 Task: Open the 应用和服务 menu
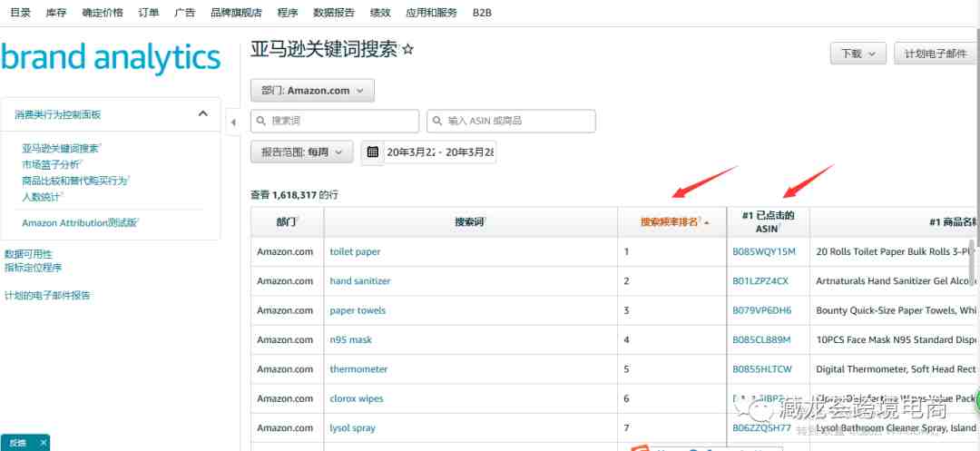[431, 13]
